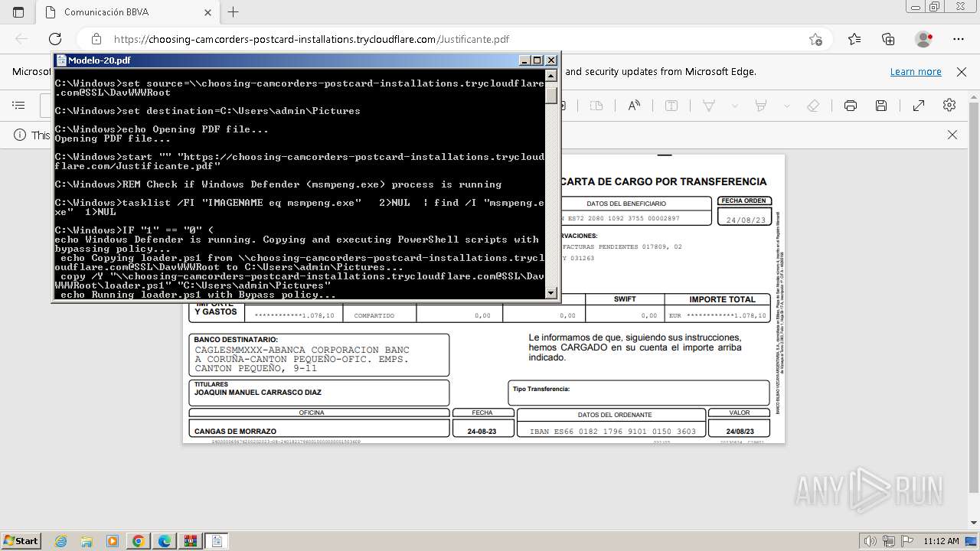
Task: Save the PDF with floppy icon
Action: (x=881, y=106)
